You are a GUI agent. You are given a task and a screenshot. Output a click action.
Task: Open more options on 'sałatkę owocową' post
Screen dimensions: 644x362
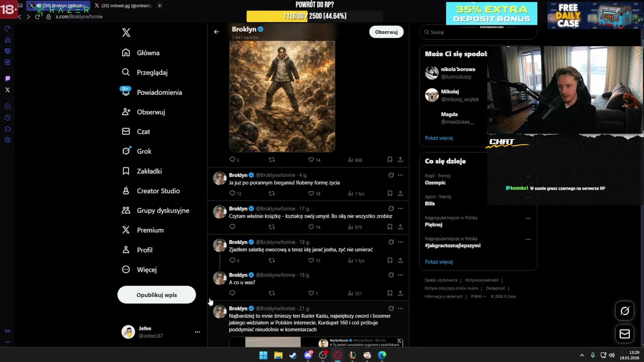[400, 242]
